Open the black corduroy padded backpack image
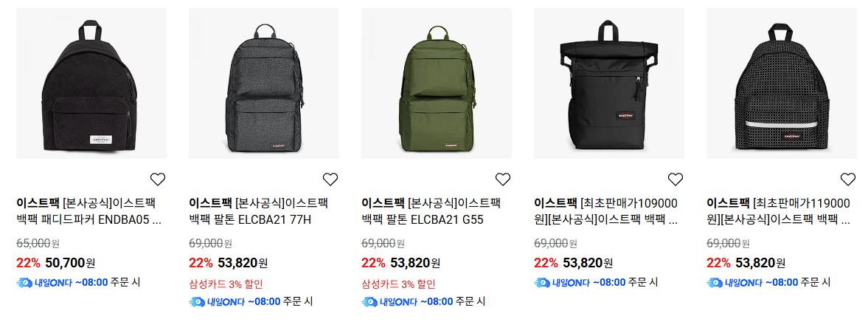This screenshot has height=322, width=868. [91, 83]
